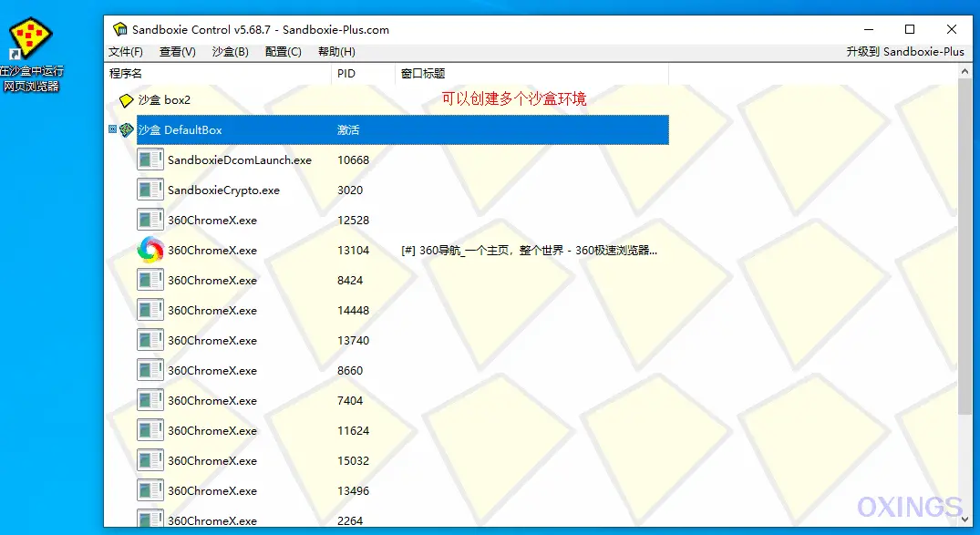
Task: Click the PID column header
Action: coord(363,74)
